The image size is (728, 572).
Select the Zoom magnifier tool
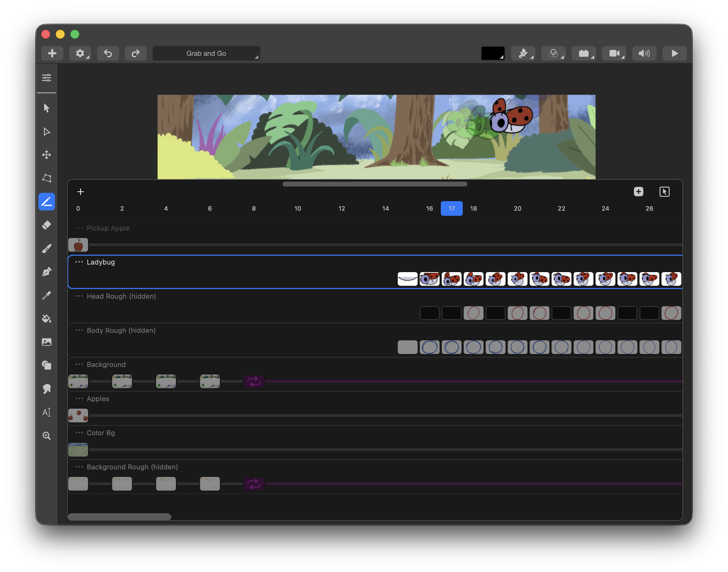[47, 436]
